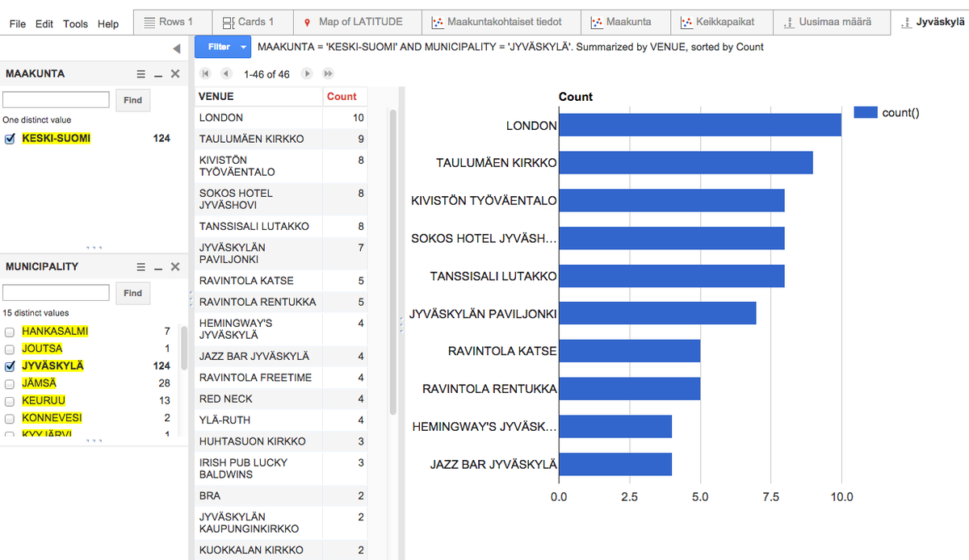Focus the MUNICIPALITY search input field

click(56, 293)
